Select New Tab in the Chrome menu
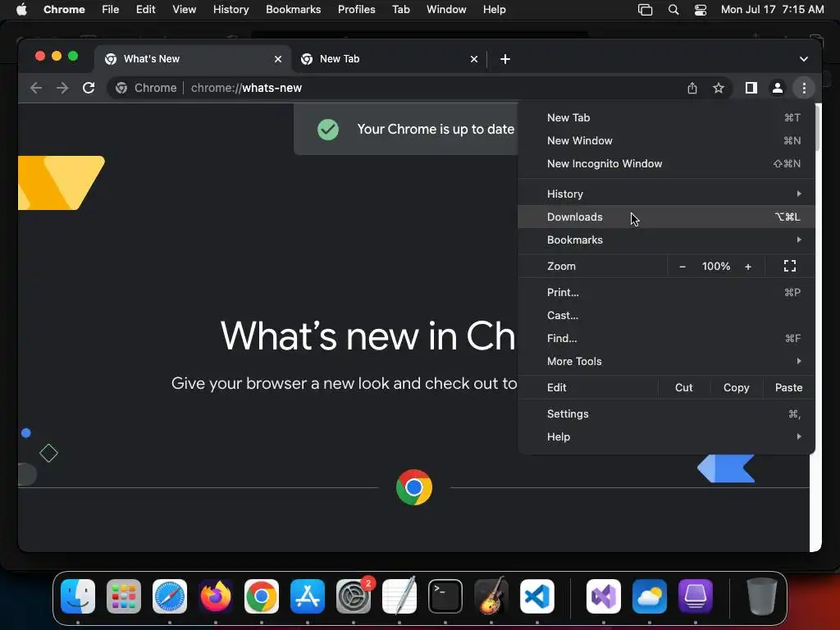 666,118
